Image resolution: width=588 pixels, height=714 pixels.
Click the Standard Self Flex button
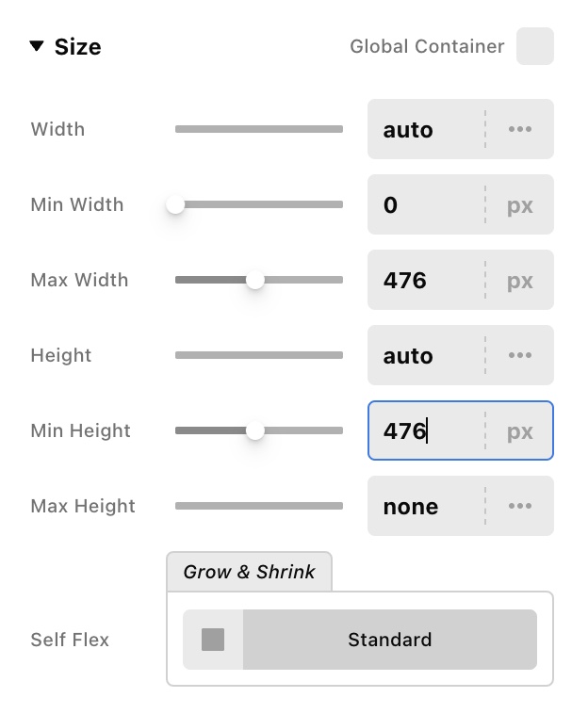389,640
